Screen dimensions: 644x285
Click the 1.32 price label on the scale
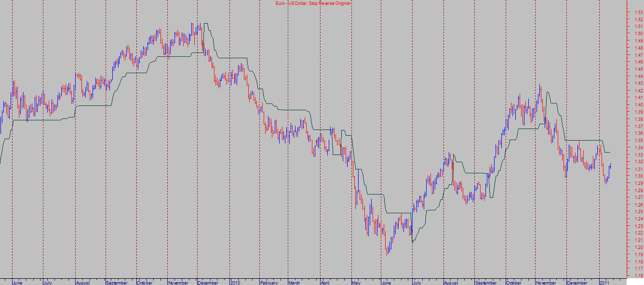coord(639,162)
